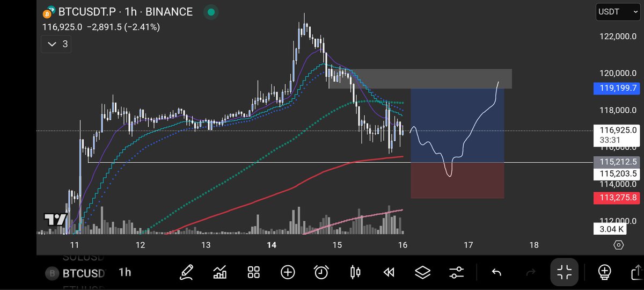This screenshot has height=290, width=644.
Task: Open BTCUSDT symbol search in bottom toolbar
Action: point(75,273)
